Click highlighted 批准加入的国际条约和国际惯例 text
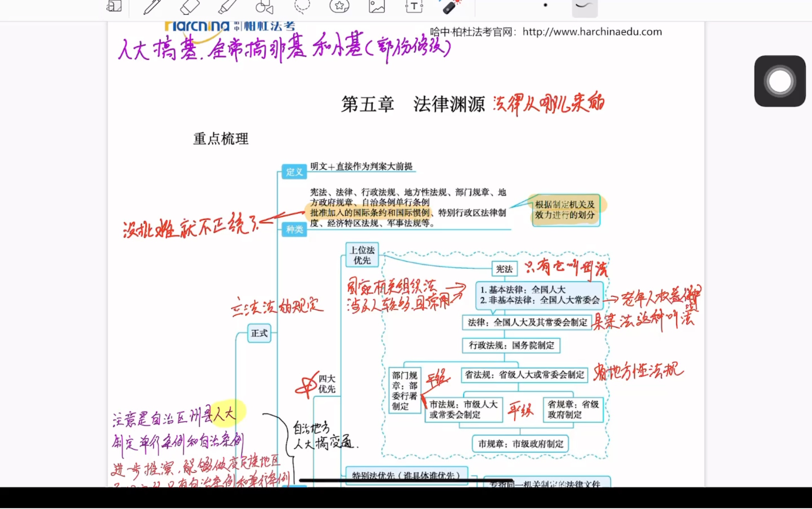 (x=370, y=213)
